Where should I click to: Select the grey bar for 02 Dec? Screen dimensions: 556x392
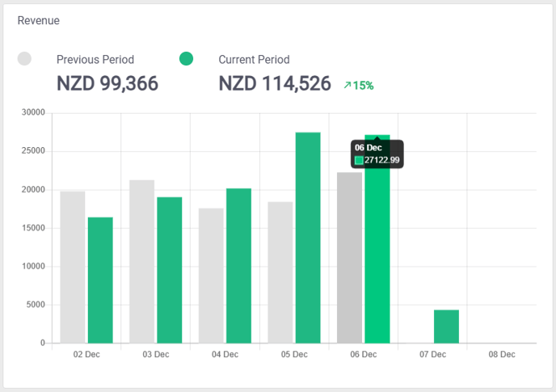[73, 268]
